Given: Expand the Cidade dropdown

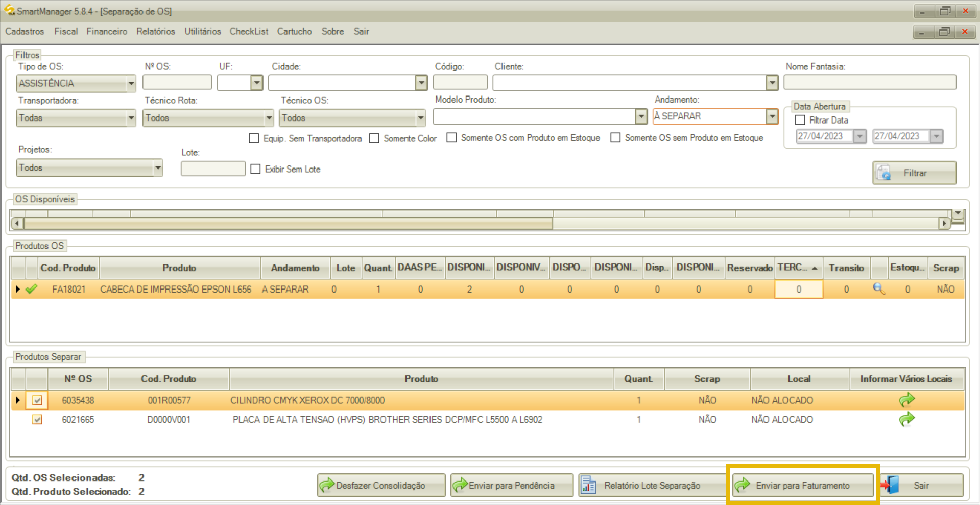Looking at the screenshot, I should pos(421,82).
